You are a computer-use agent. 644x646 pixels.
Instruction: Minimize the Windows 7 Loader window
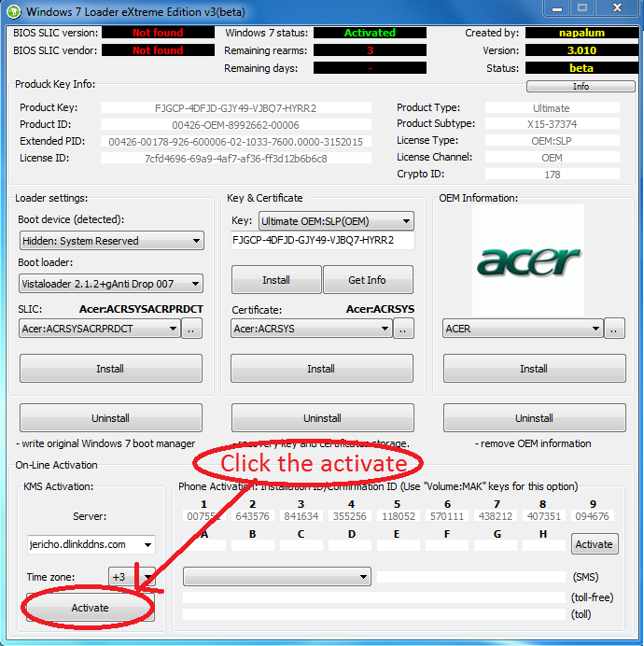click(557, 8)
